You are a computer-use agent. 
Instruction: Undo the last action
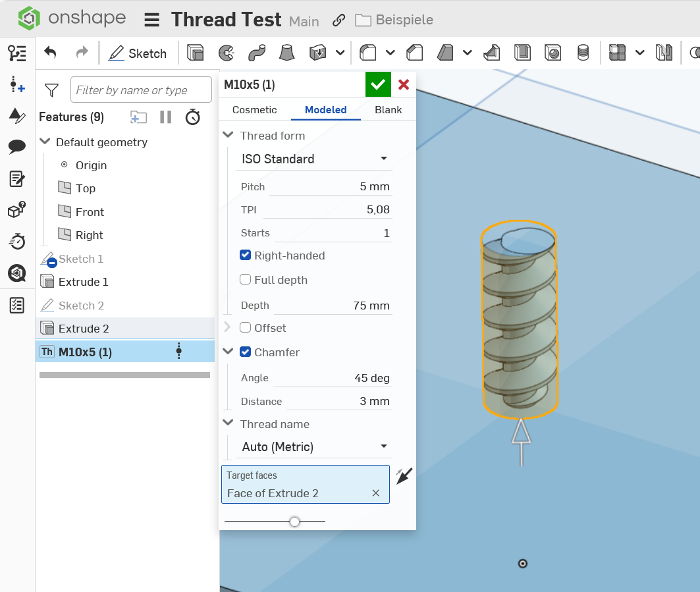point(50,53)
